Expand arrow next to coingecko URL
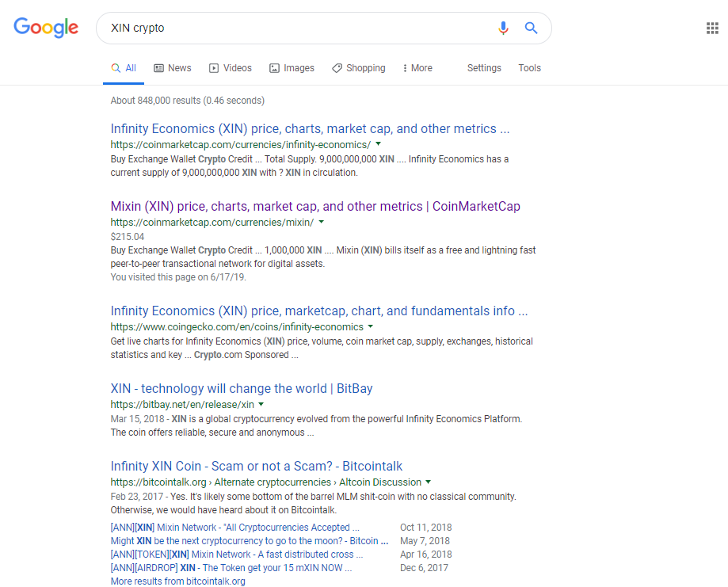 coord(371,326)
